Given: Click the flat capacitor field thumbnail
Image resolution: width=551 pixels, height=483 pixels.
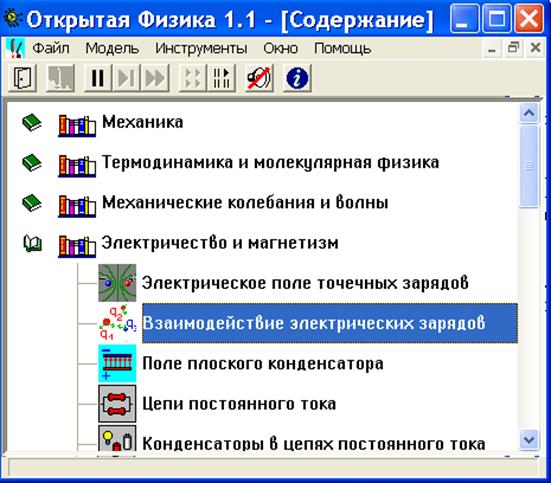Looking at the screenshot, I should 117,363.
